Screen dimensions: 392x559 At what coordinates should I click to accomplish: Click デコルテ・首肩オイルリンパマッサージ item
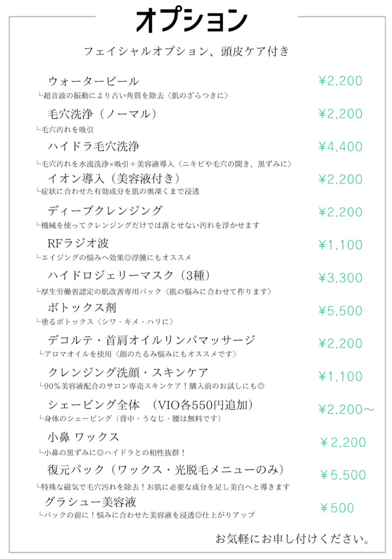point(151,341)
